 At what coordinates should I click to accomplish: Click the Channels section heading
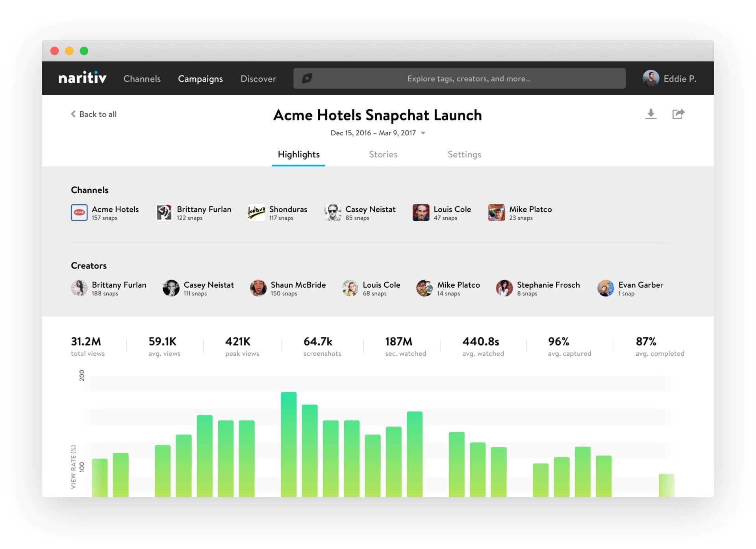tap(89, 190)
